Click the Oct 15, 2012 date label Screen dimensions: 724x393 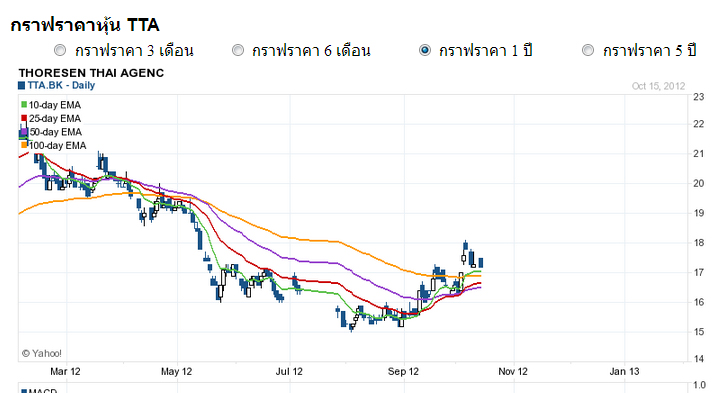pos(658,86)
